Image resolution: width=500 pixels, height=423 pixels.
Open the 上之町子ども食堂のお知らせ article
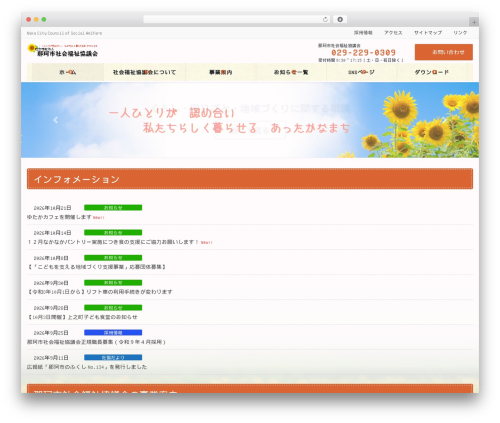pyautogui.click(x=82, y=317)
